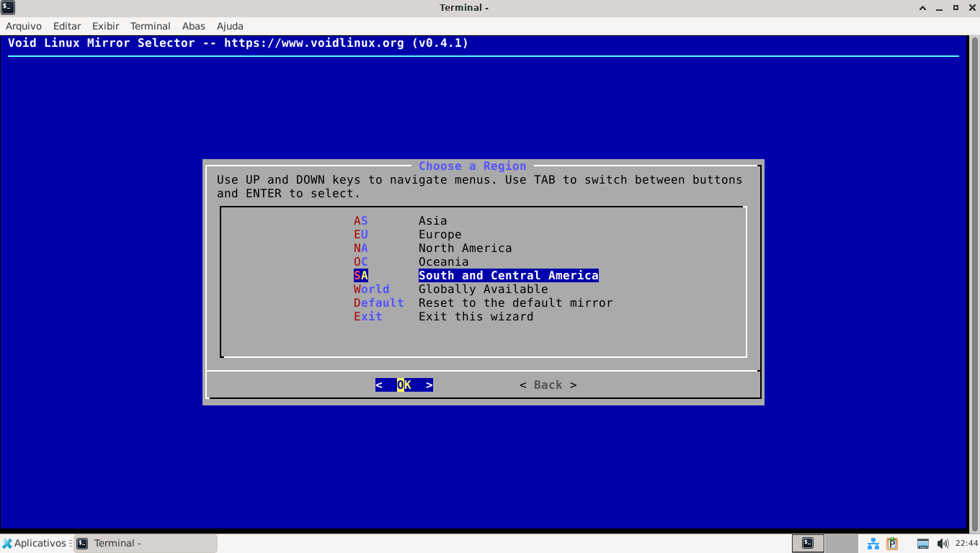This screenshot has width=980, height=553.
Task: Open the Arquivo menu
Action: coord(24,26)
